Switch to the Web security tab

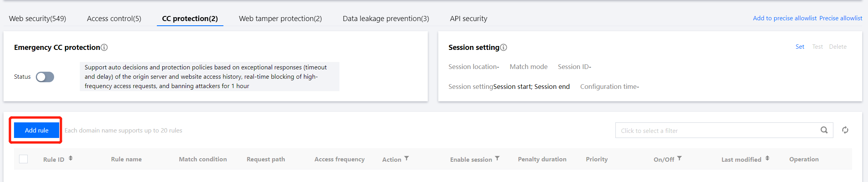click(x=37, y=19)
